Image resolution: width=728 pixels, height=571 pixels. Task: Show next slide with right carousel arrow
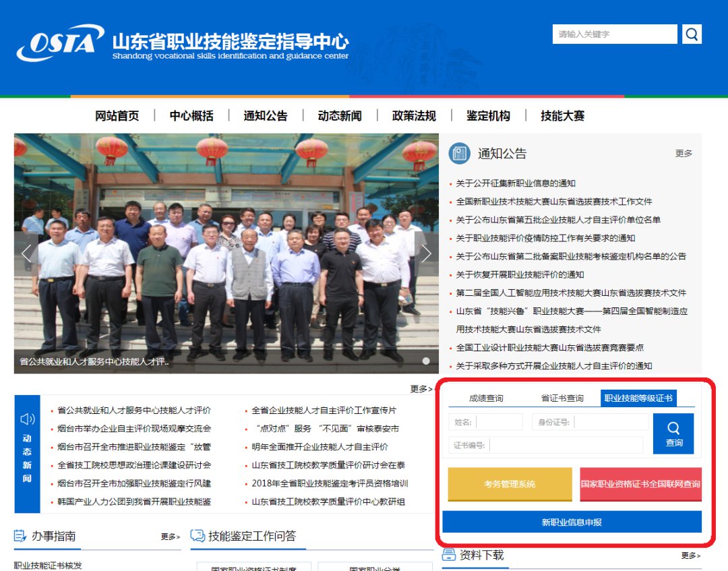tap(426, 253)
